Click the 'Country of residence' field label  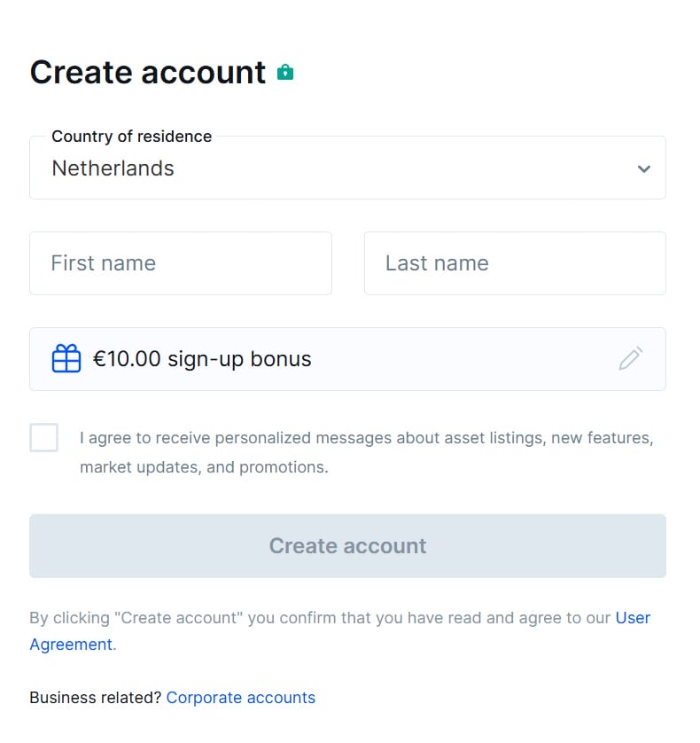(x=131, y=137)
